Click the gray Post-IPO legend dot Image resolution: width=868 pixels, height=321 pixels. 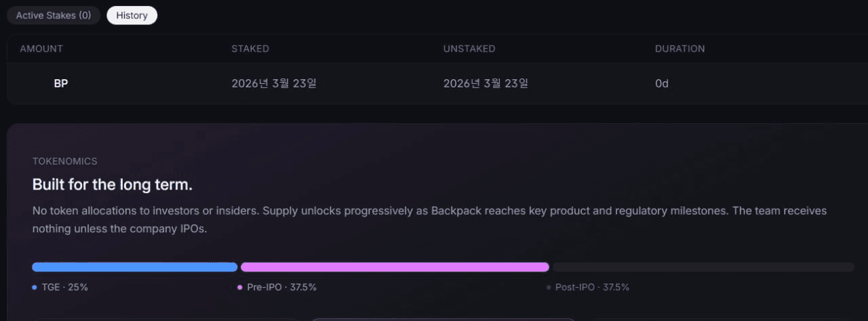point(549,287)
